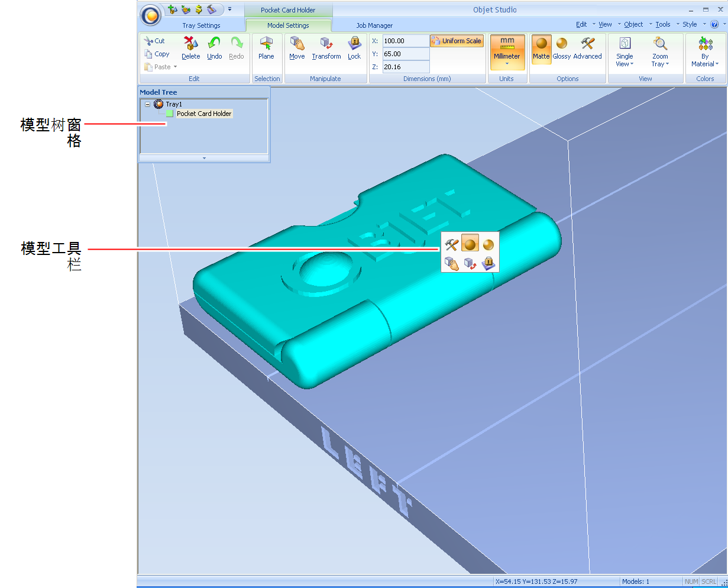The image size is (728, 588).
Task: Click the X dimension input field
Action: 405,41
